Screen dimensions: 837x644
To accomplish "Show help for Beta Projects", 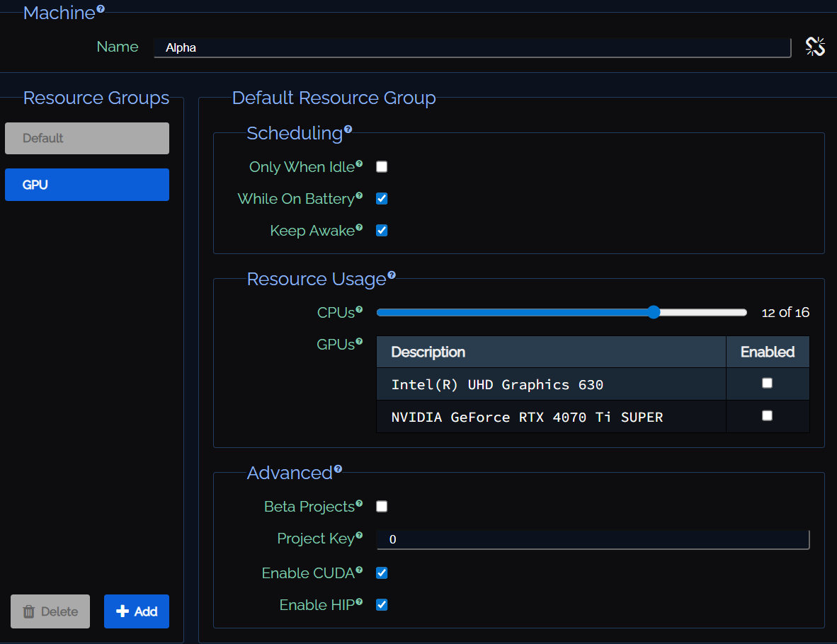I will pos(359,503).
